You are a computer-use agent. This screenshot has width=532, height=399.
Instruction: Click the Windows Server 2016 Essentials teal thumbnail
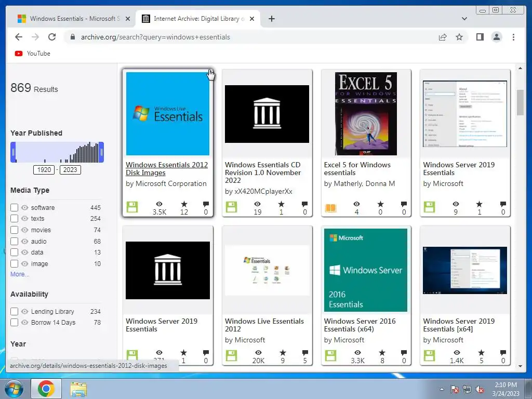pos(366,270)
